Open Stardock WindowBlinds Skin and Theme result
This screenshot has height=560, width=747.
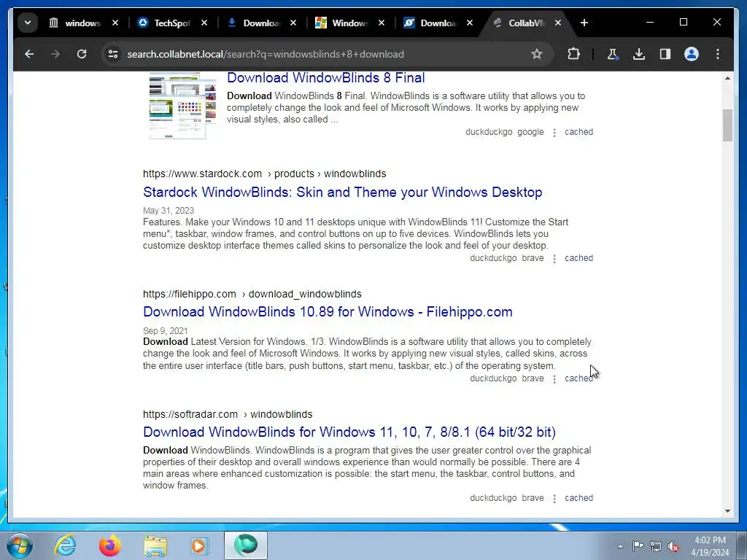343,192
